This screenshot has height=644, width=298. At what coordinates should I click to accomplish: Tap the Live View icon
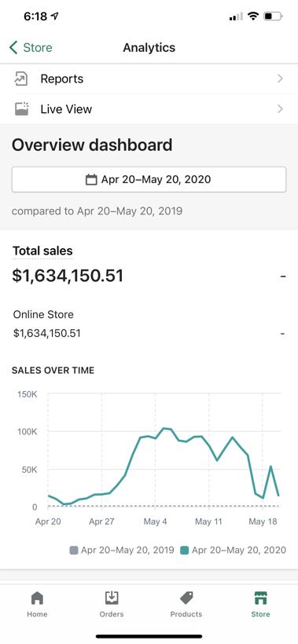[21, 109]
